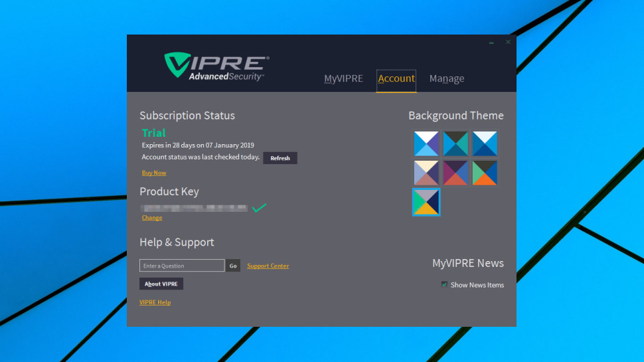Image resolution: width=644 pixels, height=362 pixels.
Task: Choose the light blue and purple theme
Action: click(x=426, y=144)
